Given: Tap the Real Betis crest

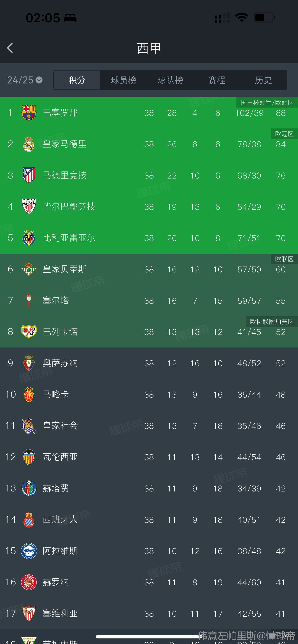Looking at the screenshot, I should [29, 269].
